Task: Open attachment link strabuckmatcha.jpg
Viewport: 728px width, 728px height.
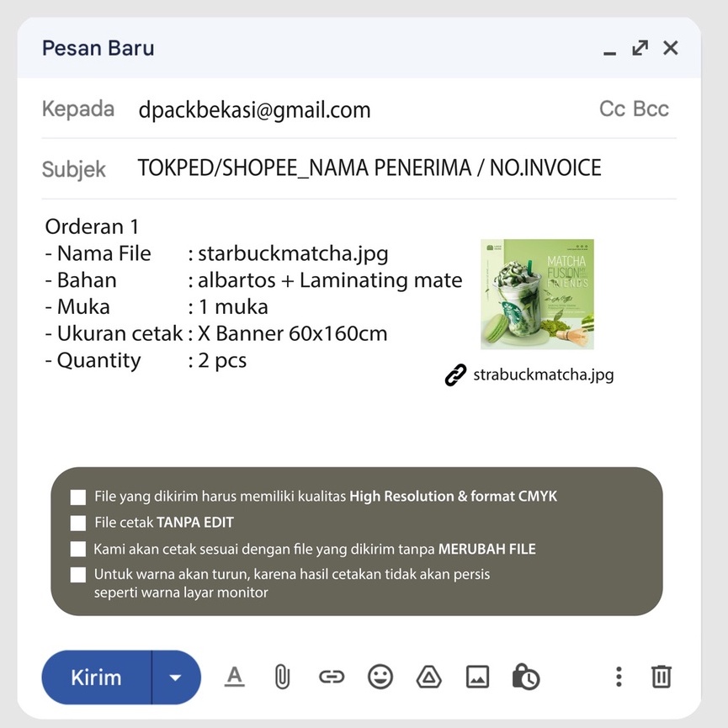Action: pos(543,375)
